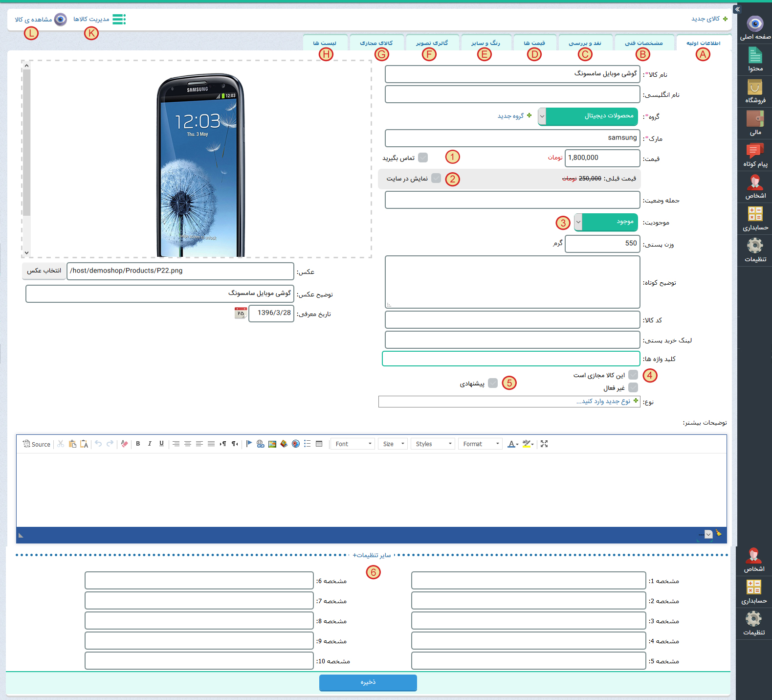772x700 pixels.
Task: Open the موجودیت dropdown showing موجود
Action: pos(606,222)
